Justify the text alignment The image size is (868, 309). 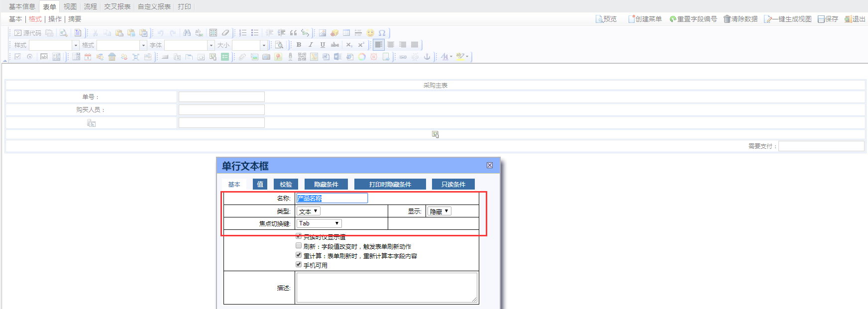click(415, 45)
